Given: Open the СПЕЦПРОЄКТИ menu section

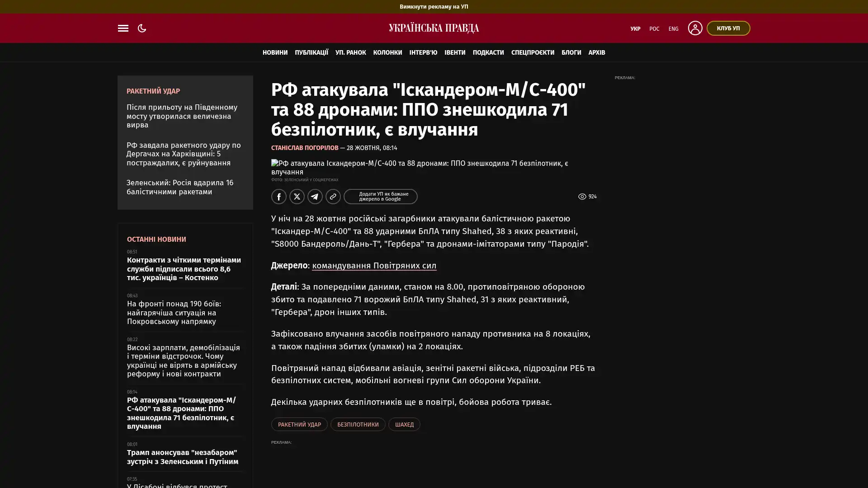Looking at the screenshot, I should pyautogui.click(x=533, y=52).
